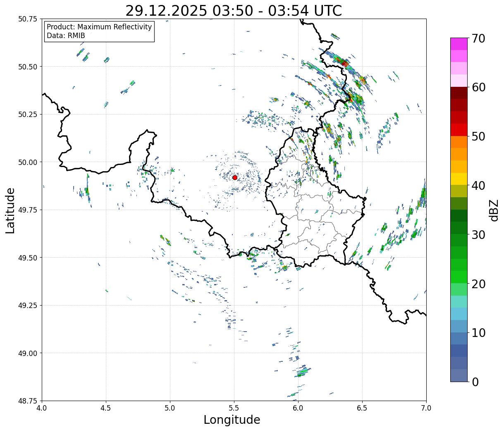
Task: Click the Latitude axis label
Action: click(10, 210)
